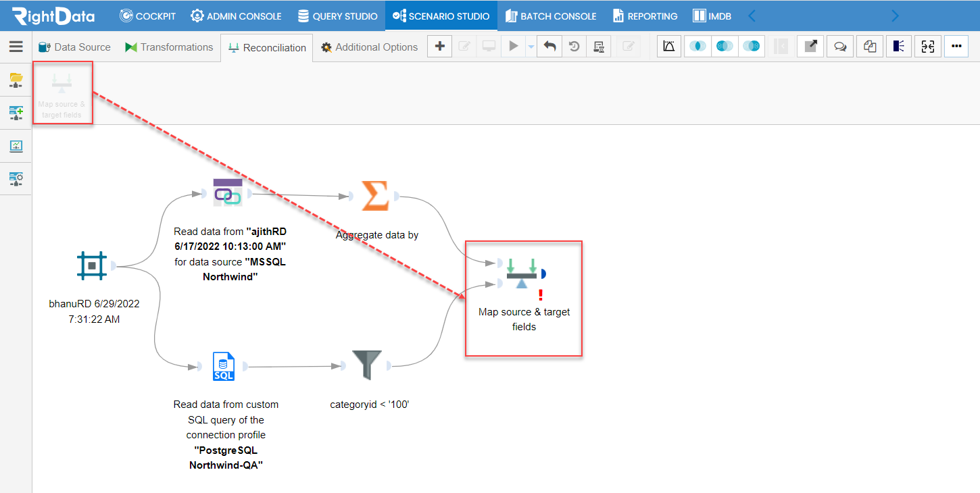Viewport: 980px width, 493px height.
Task: Switch to the Transformations tab
Action: click(x=169, y=47)
